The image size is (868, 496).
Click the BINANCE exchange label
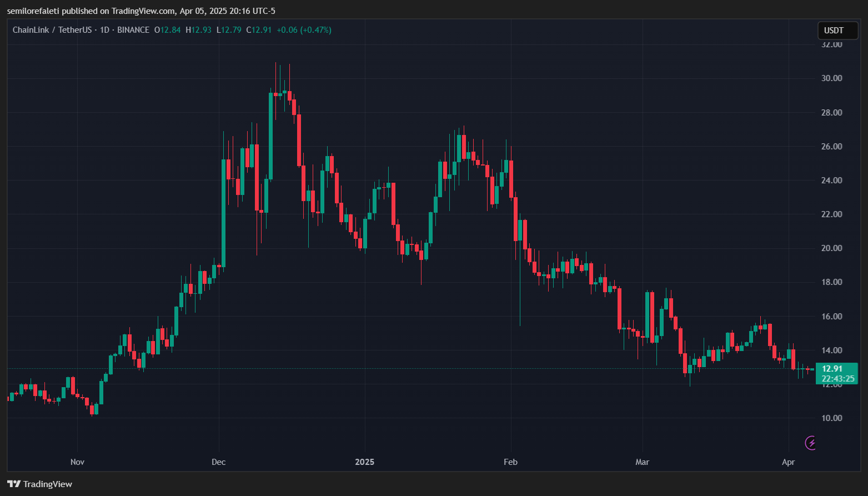[x=133, y=30]
